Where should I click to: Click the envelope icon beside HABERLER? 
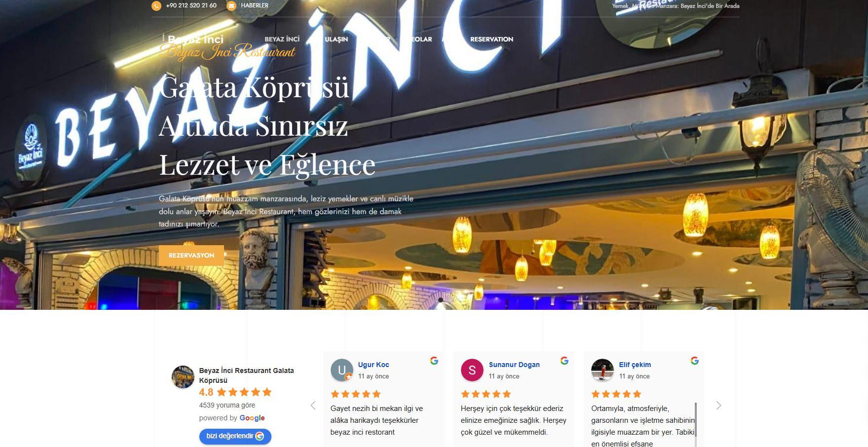[x=231, y=6]
